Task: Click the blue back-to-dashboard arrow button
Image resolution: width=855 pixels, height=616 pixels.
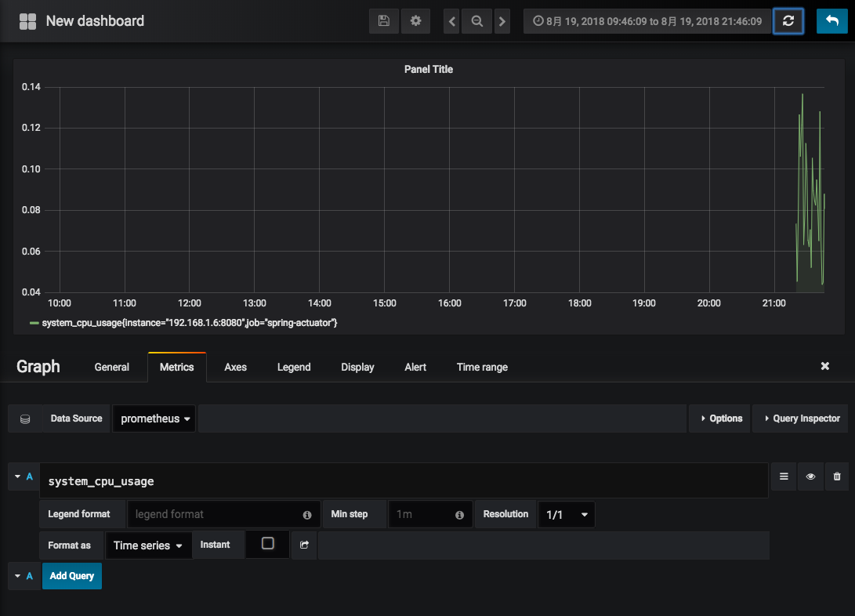Action: (831, 21)
